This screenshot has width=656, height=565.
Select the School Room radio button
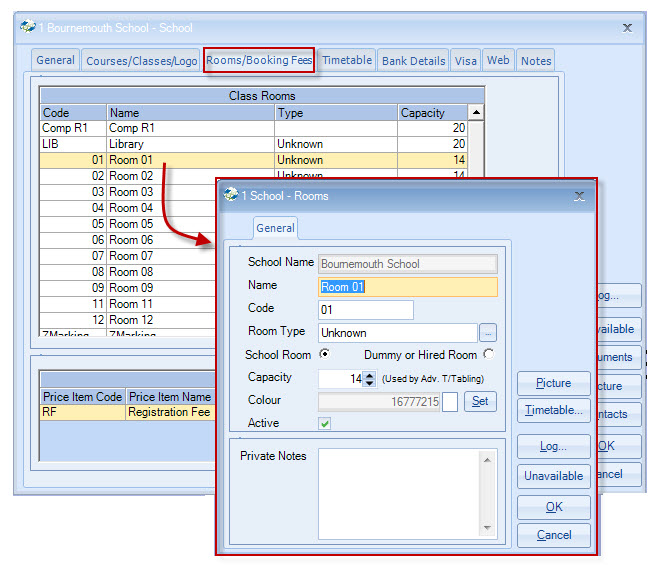tap(324, 355)
